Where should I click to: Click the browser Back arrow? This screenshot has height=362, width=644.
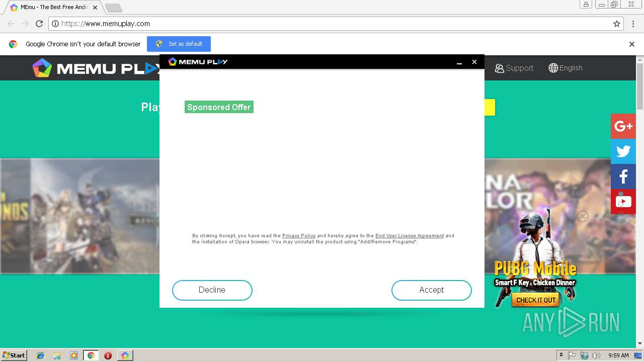pos(11,24)
